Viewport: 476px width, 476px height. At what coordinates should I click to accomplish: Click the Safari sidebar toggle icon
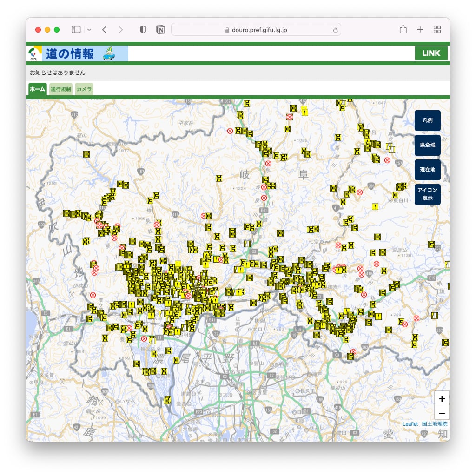[76, 30]
